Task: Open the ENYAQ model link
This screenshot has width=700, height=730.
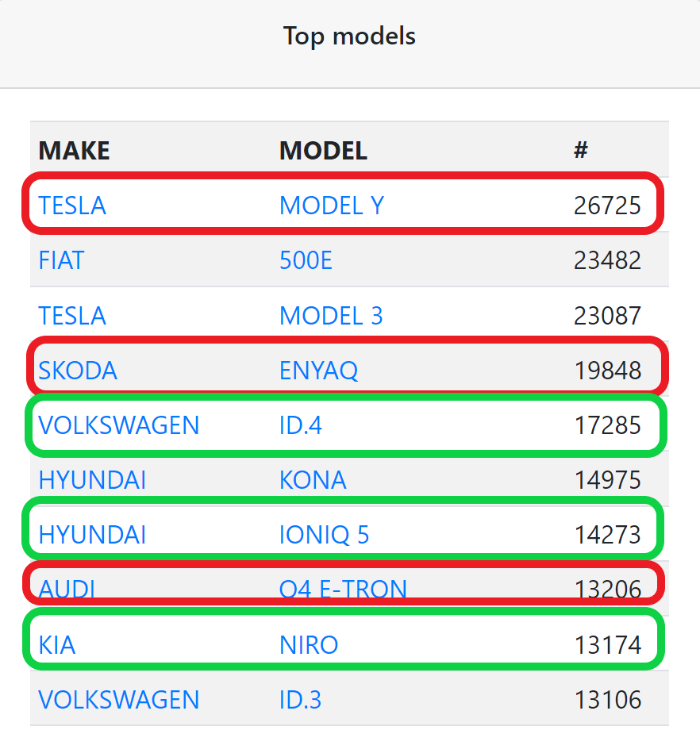Action: [318, 370]
